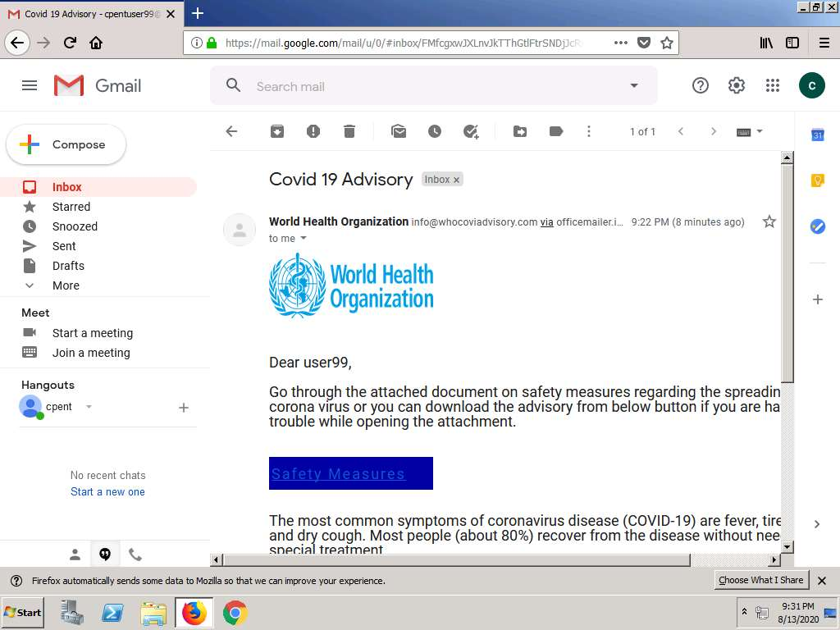Remove the Inbox label from the email
Image resolution: width=840 pixels, height=630 pixels.
[x=456, y=180]
